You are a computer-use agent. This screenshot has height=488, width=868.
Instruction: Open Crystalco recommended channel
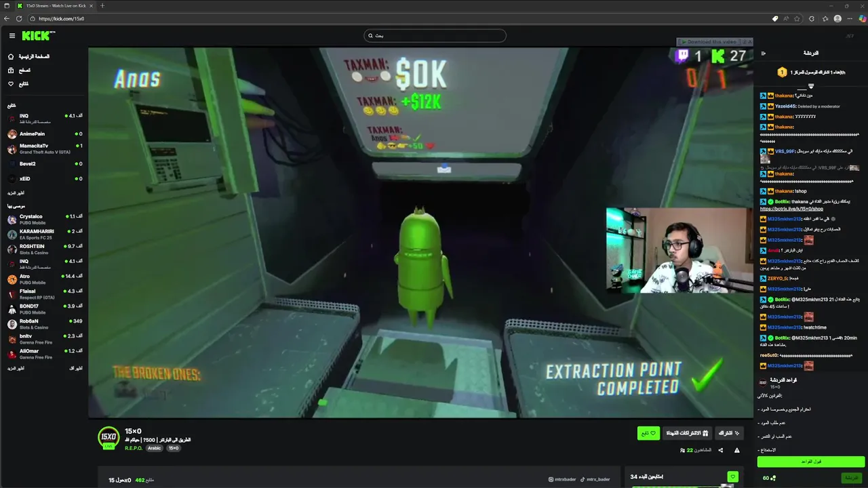pyautogui.click(x=44, y=219)
